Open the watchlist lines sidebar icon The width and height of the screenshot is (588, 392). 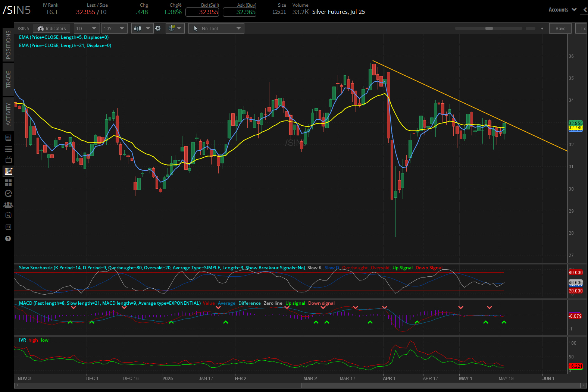click(8, 149)
